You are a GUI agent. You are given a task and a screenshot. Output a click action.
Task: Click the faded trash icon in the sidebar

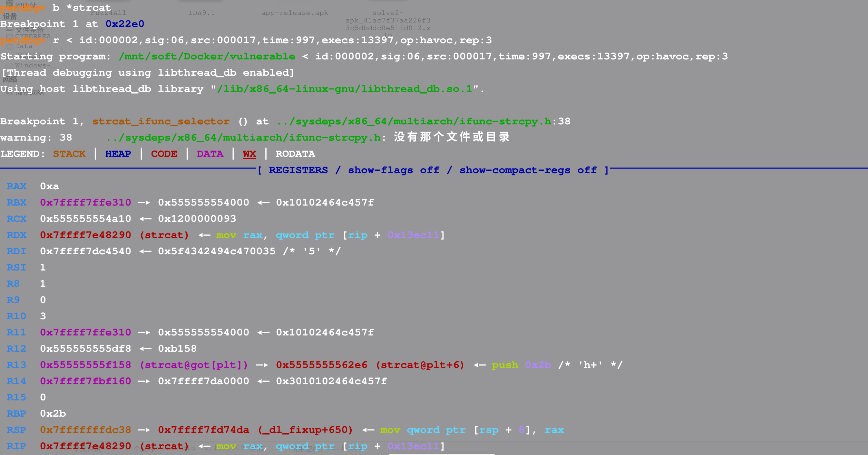(10, 4)
